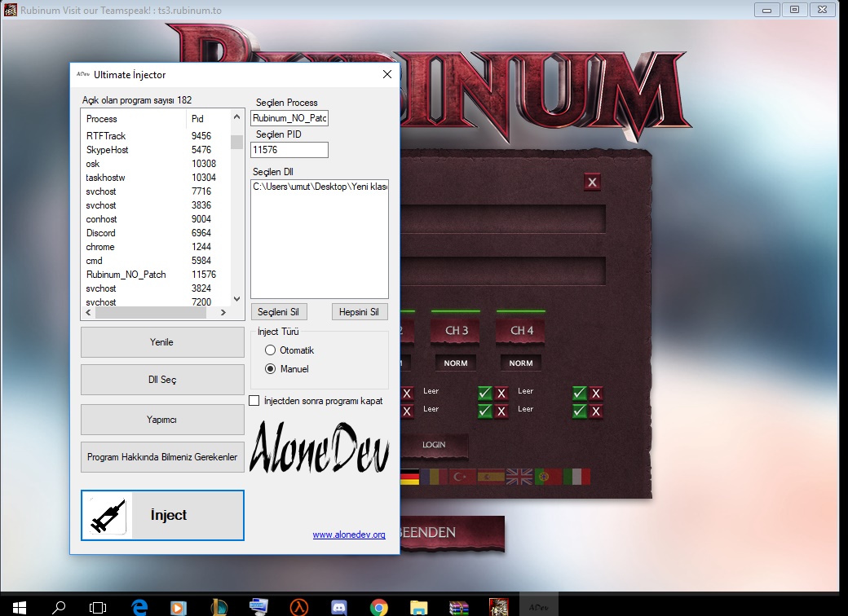
Task: Sort by the Process column header
Action: point(102,119)
